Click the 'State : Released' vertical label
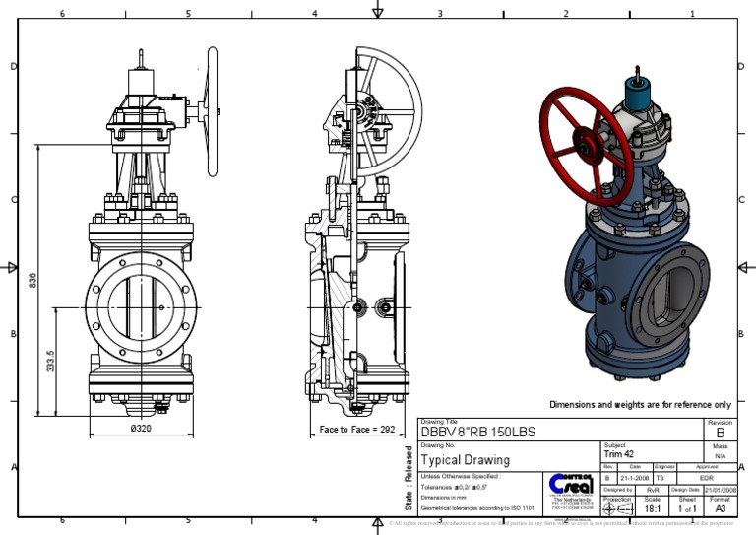 click(409, 479)
